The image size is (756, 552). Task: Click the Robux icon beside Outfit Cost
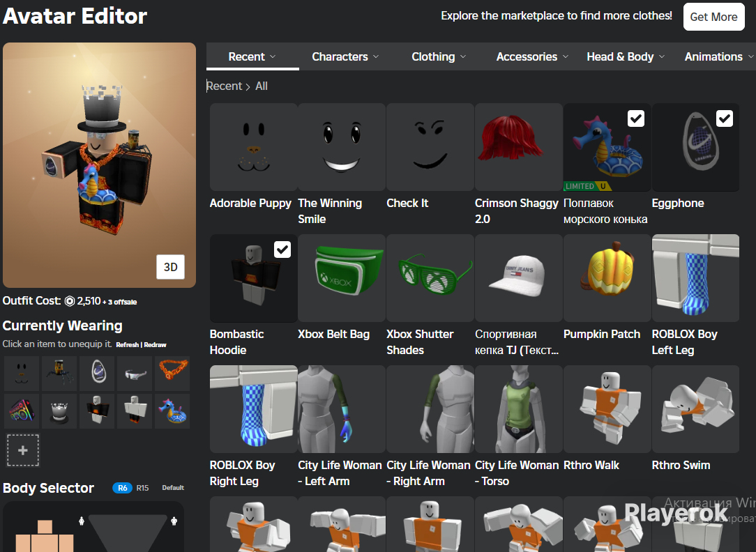point(70,301)
